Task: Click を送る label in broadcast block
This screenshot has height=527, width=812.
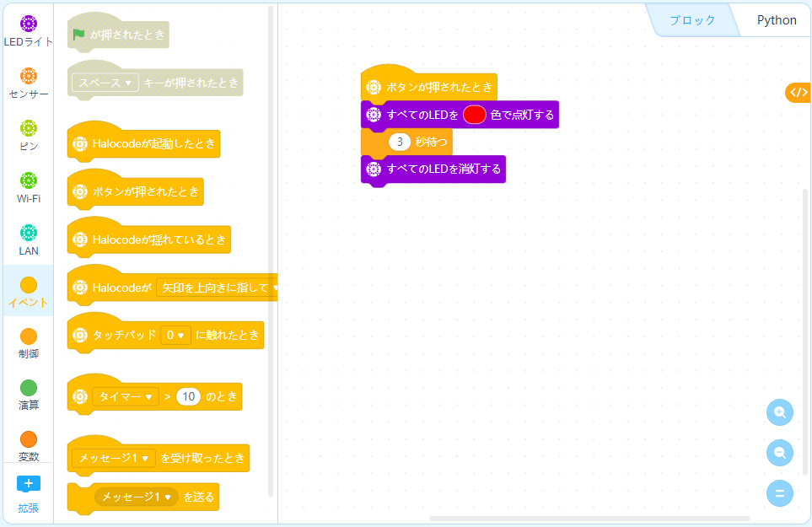Action: 199,497
